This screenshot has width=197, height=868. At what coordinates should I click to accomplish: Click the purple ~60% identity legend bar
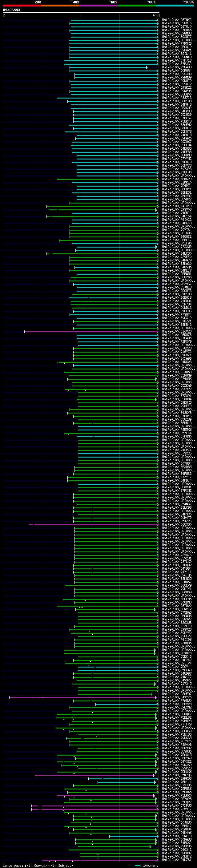[x=99, y=6]
